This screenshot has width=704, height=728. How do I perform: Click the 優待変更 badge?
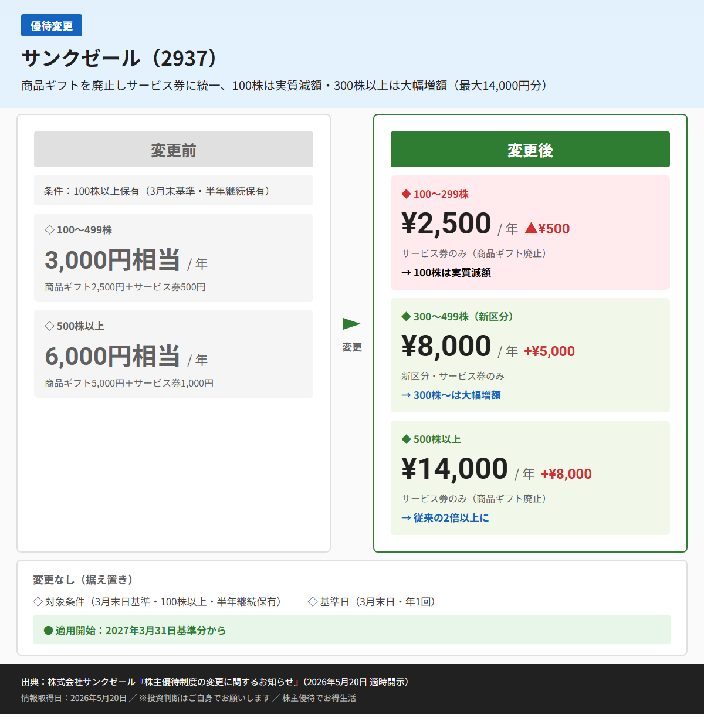click(52, 26)
